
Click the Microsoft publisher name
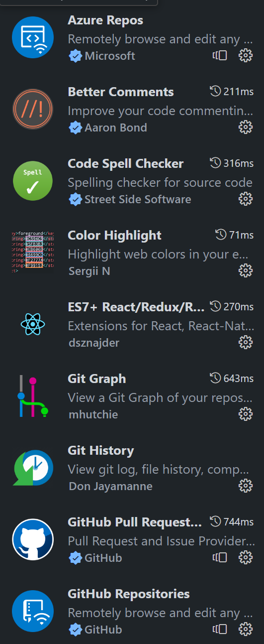pyautogui.click(x=110, y=56)
